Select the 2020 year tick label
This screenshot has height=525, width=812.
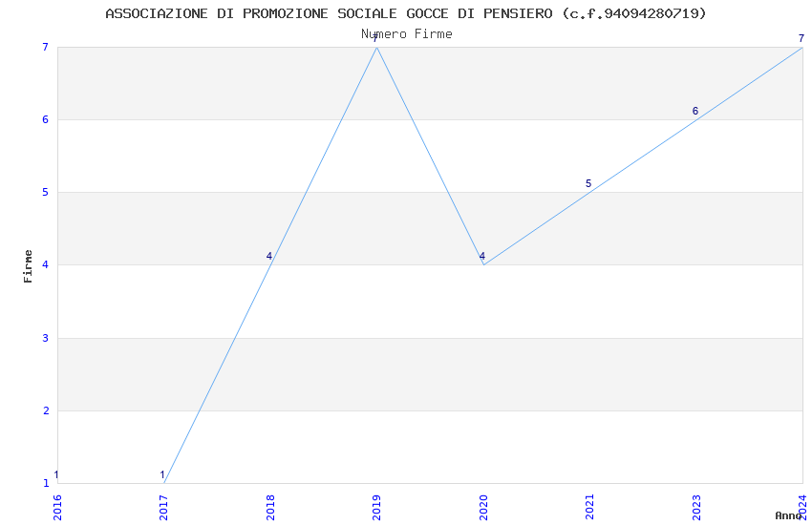tap(483, 508)
